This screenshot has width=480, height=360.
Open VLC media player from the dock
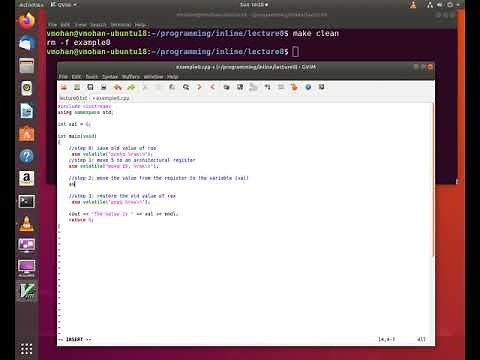[27, 224]
